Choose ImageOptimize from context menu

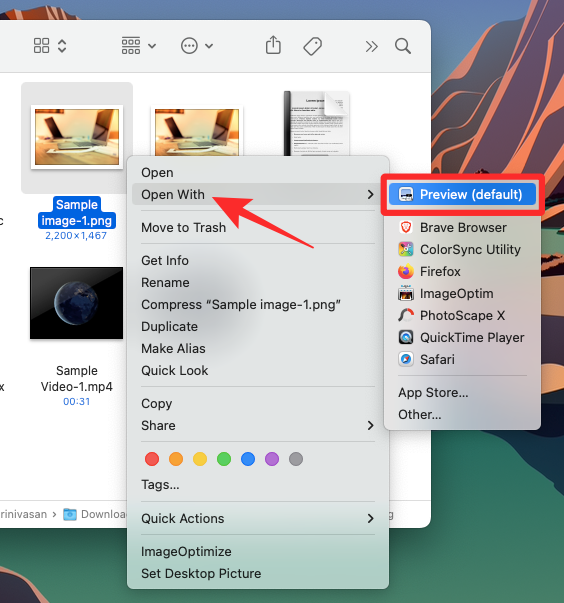pyautogui.click(x=186, y=551)
